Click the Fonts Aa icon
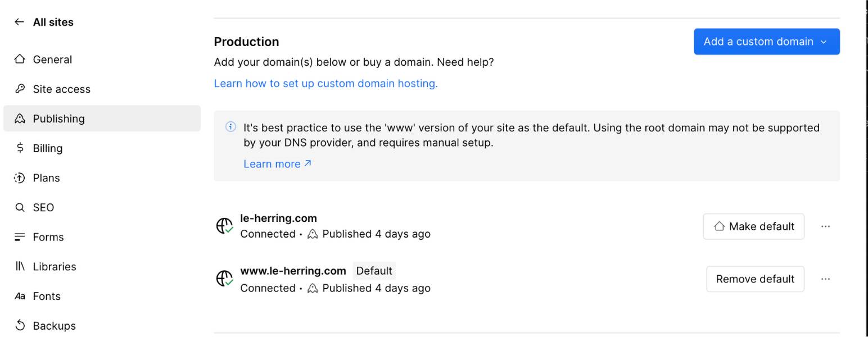Viewport: 868px width, 337px height. click(20, 296)
